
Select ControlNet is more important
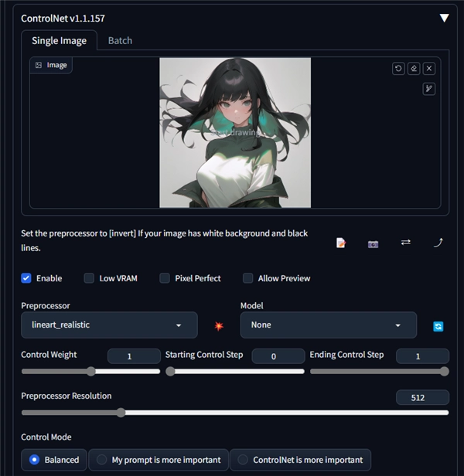pyautogui.click(x=301, y=460)
